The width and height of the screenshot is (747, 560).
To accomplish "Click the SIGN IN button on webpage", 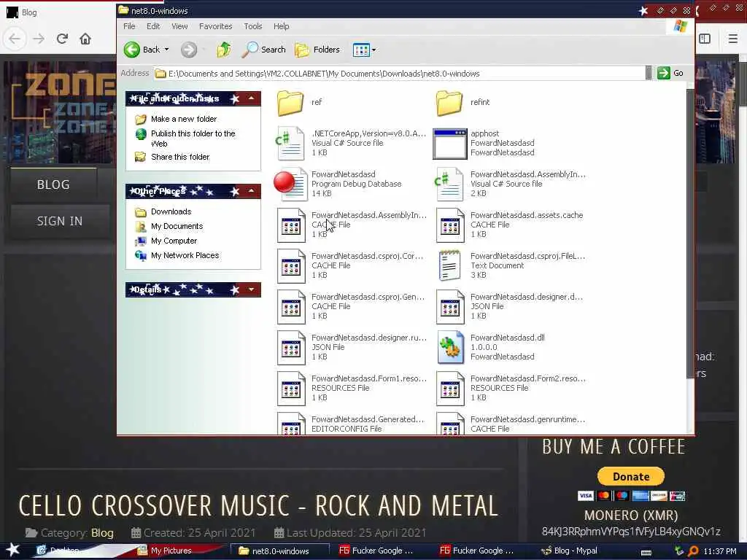I will (x=60, y=221).
